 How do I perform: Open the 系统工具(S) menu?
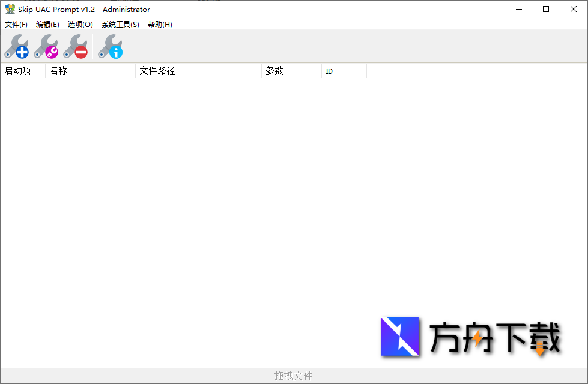(x=120, y=25)
